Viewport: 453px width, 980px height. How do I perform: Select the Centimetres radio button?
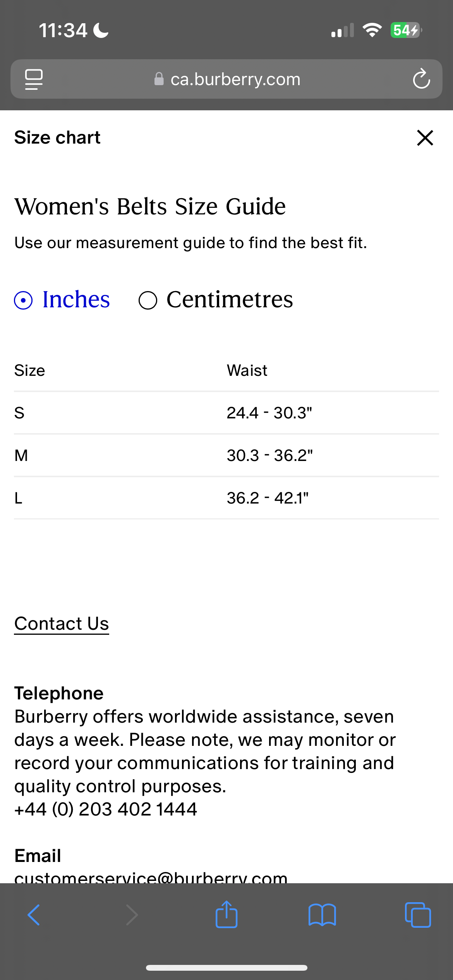coord(148,300)
